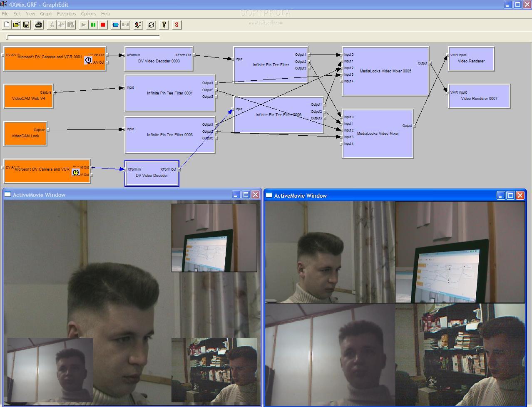
Task: Click the seek bar slider thumb
Action: [x=7, y=37]
